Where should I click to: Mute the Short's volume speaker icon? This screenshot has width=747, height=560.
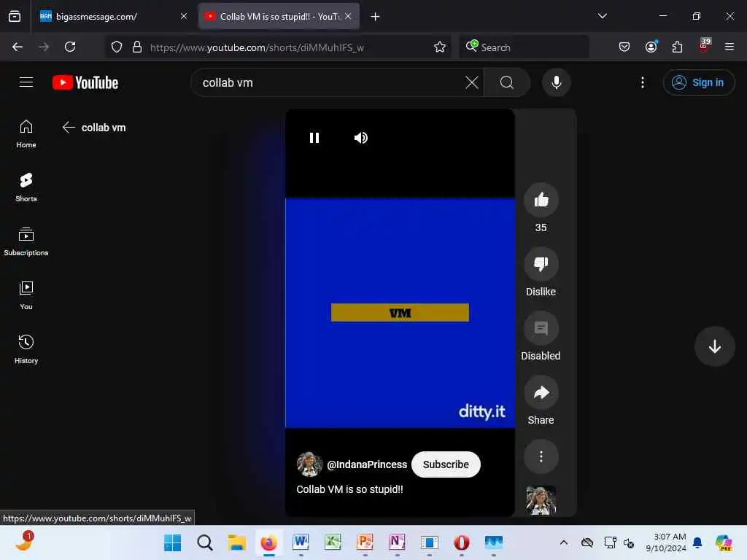360,138
